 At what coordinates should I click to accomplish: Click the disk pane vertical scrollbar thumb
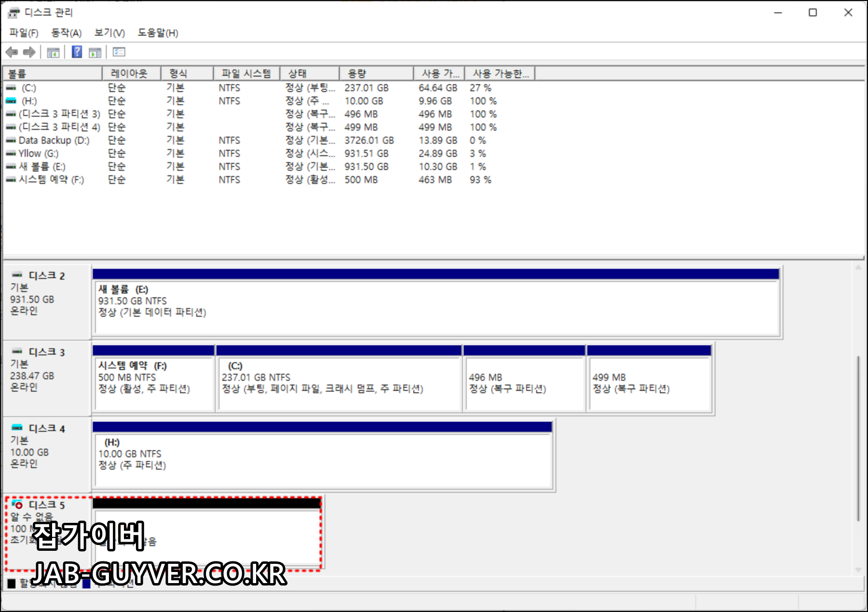click(x=858, y=439)
